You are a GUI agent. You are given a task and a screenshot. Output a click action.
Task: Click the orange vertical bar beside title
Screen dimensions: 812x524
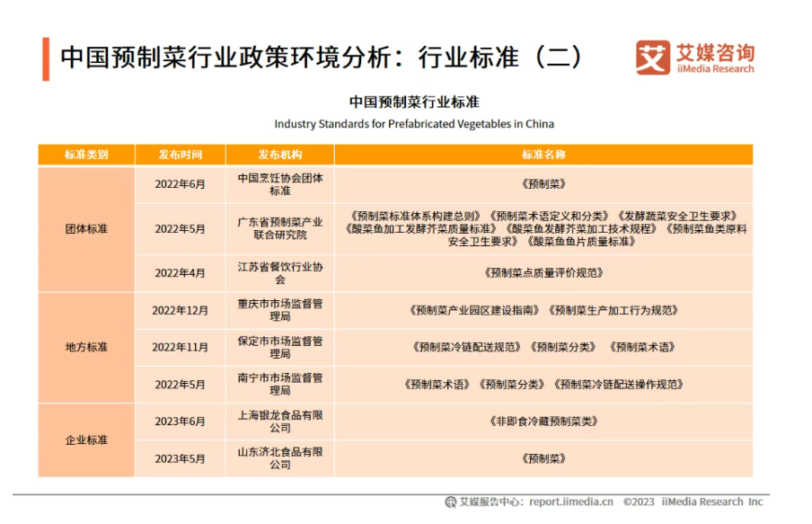45,58
